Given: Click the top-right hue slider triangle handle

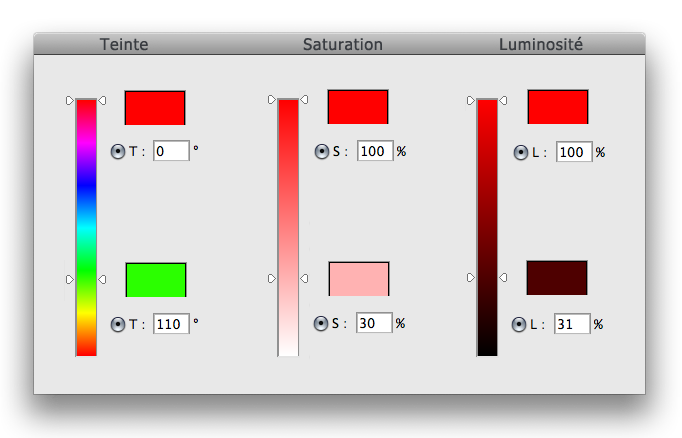Looking at the screenshot, I should (x=103, y=100).
